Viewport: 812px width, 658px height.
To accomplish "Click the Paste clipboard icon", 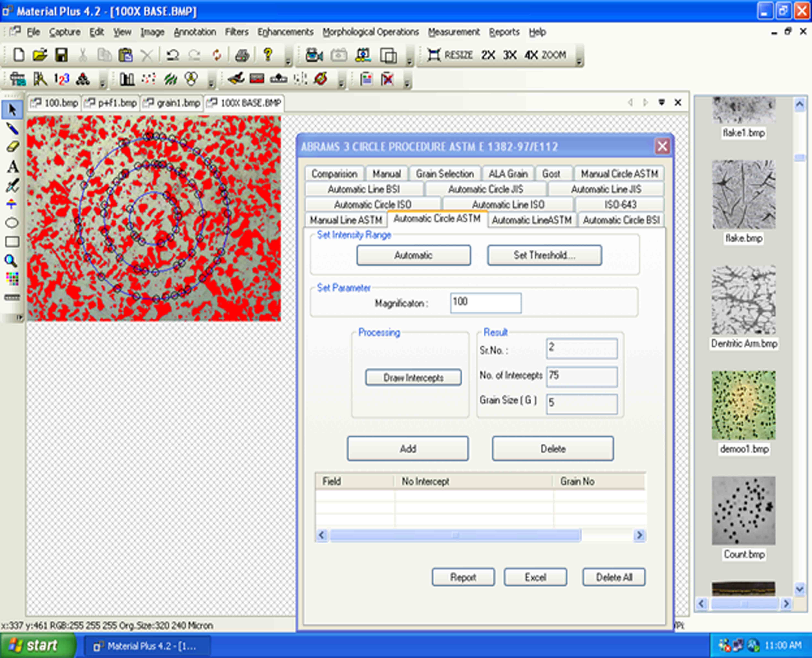I will (x=125, y=55).
